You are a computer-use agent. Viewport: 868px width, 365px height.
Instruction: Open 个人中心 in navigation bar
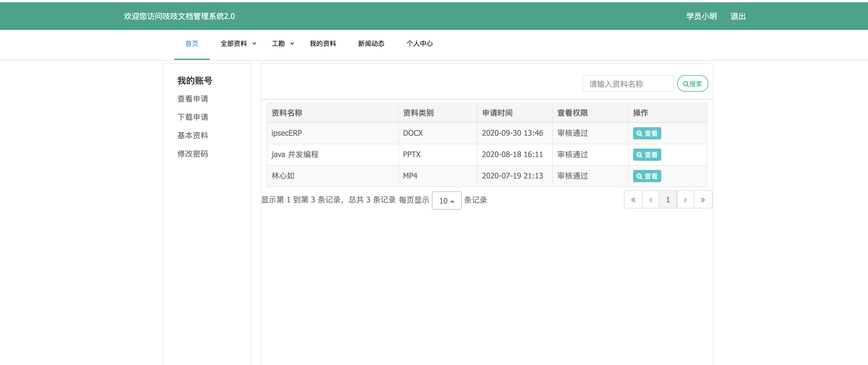click(419, 44)
